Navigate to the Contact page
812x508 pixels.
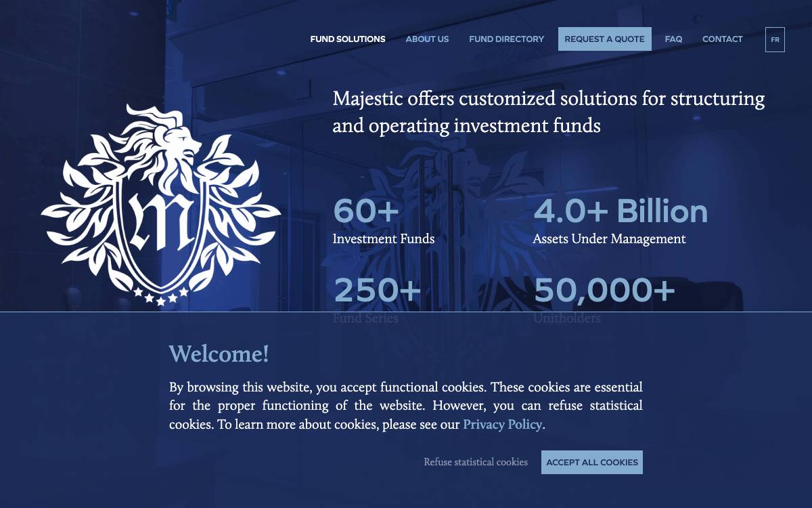(723, 39)
